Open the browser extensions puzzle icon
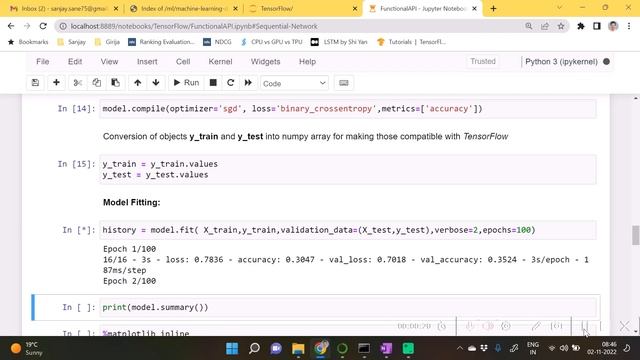The width and height of the screenshot is (640, 360). pyautogui.click(x=581, y=26)
